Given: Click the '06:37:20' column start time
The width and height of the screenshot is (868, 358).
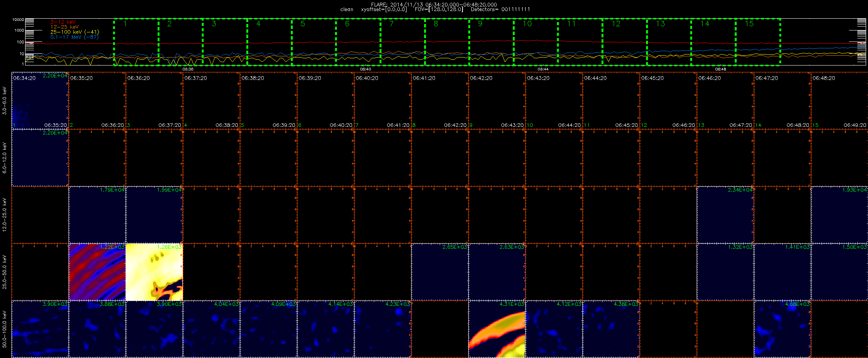Looking at the screenshot, I should pos(196,78).
